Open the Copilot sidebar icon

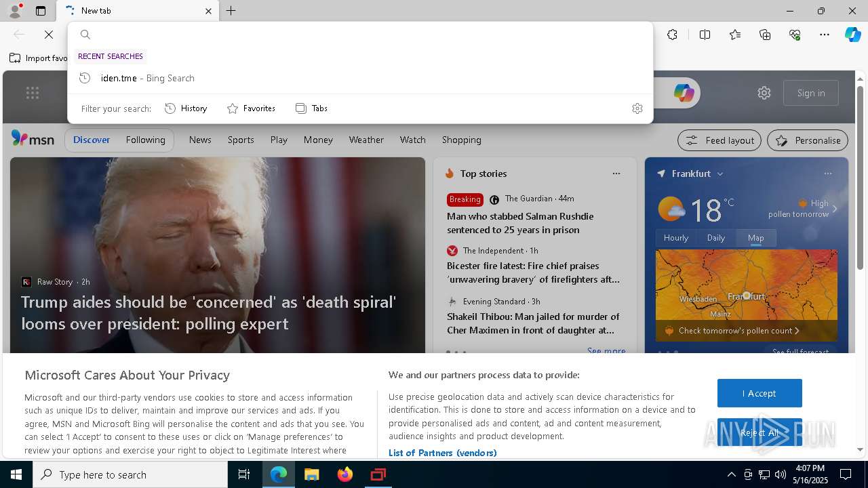point(852,35)
